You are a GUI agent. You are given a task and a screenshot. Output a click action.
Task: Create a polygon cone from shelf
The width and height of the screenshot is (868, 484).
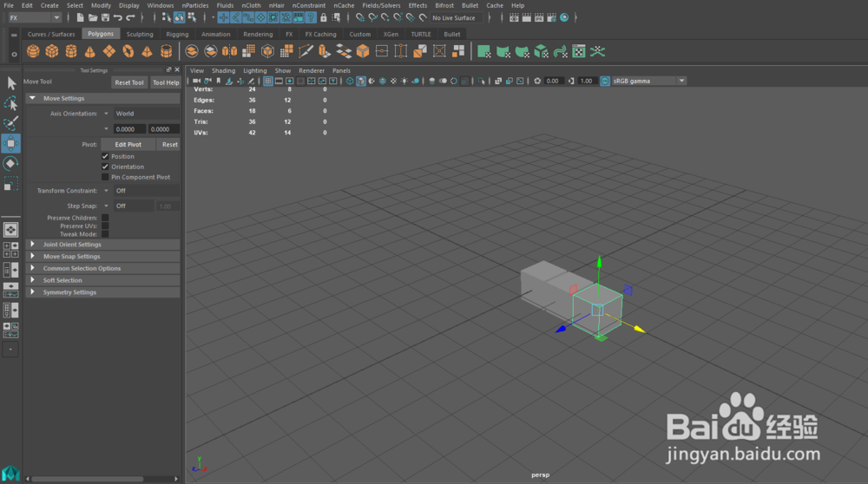point(89,51)
